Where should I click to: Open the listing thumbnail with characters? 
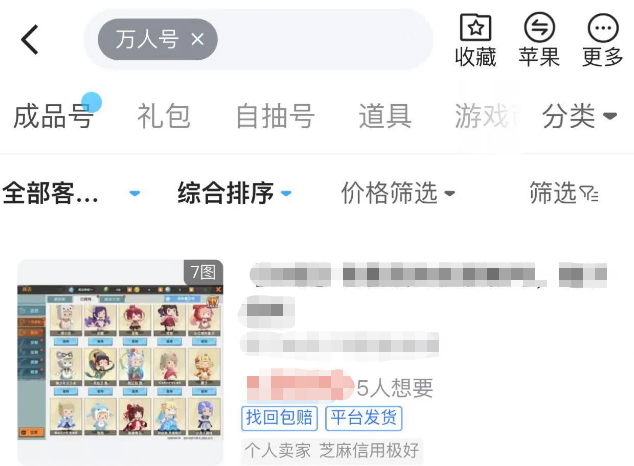coord(120,363)
